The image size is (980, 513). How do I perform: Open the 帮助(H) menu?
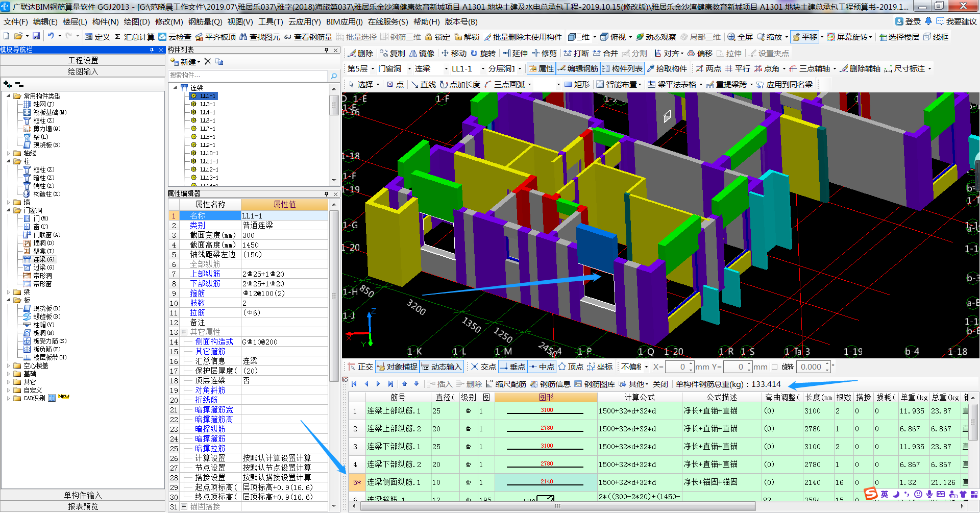(x=426, y=22)
